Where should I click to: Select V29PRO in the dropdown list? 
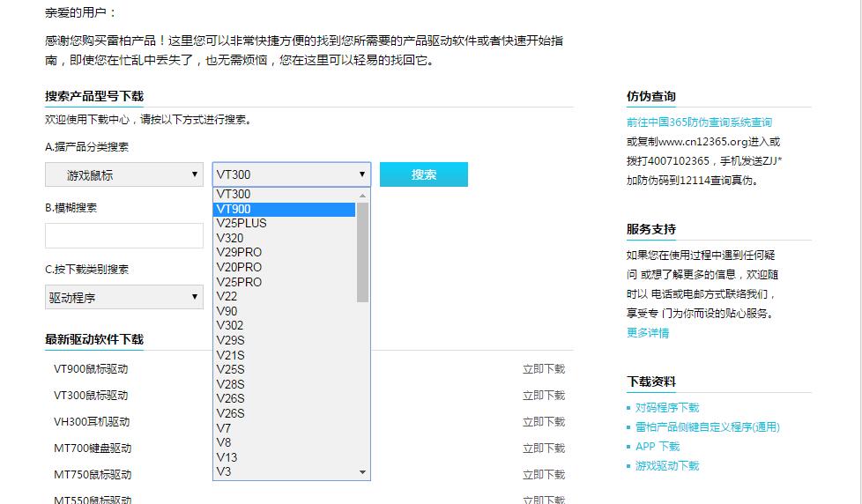(285, 252)
